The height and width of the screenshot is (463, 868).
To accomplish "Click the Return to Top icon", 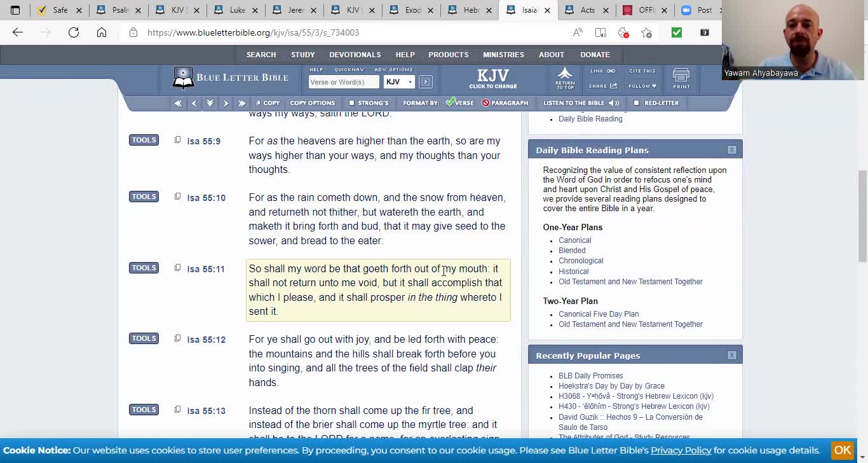I will [x=565, y=78].
